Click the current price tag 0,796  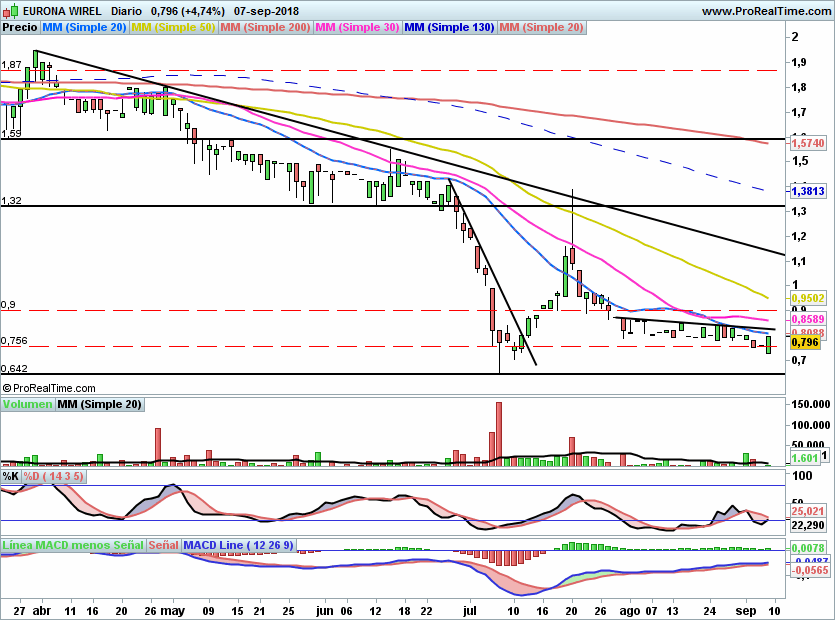[805, 342]
